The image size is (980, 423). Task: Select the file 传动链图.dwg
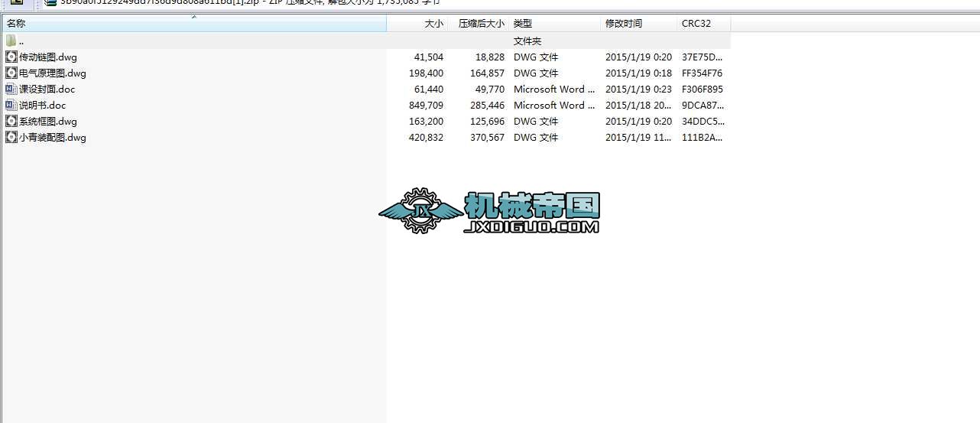pyautogui.click(x=48, y=57)
